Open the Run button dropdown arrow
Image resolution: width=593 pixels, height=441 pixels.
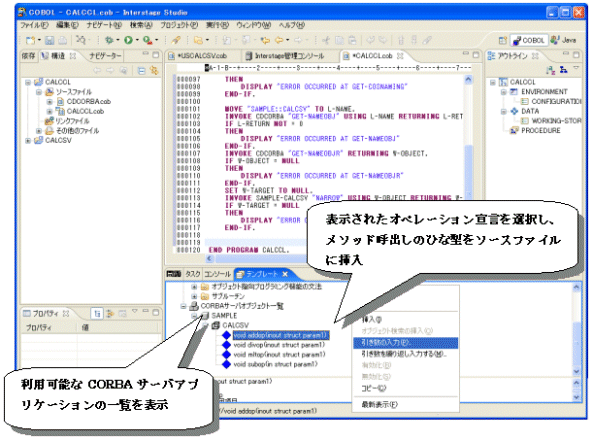[x=137, y=40]
